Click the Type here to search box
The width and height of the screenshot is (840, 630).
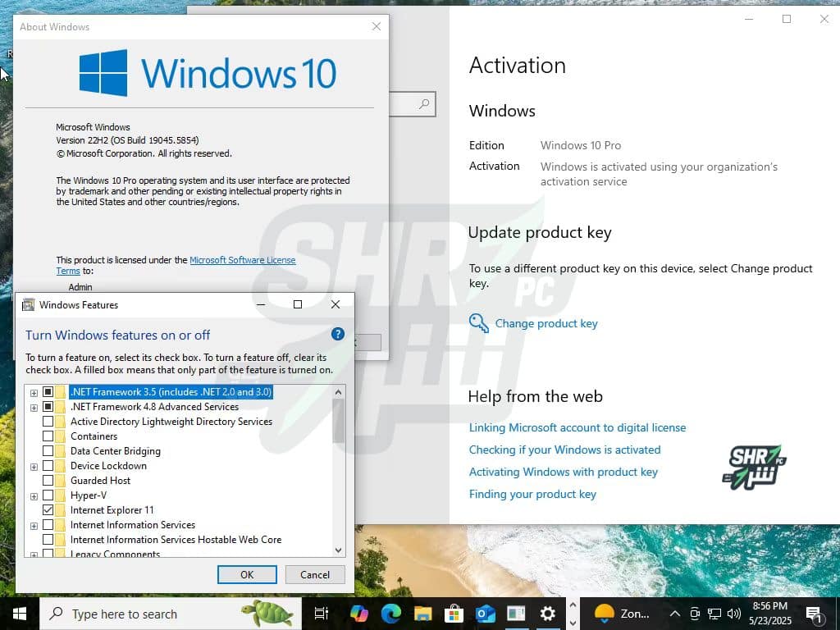pyautogui.click(x=171, y=614)
